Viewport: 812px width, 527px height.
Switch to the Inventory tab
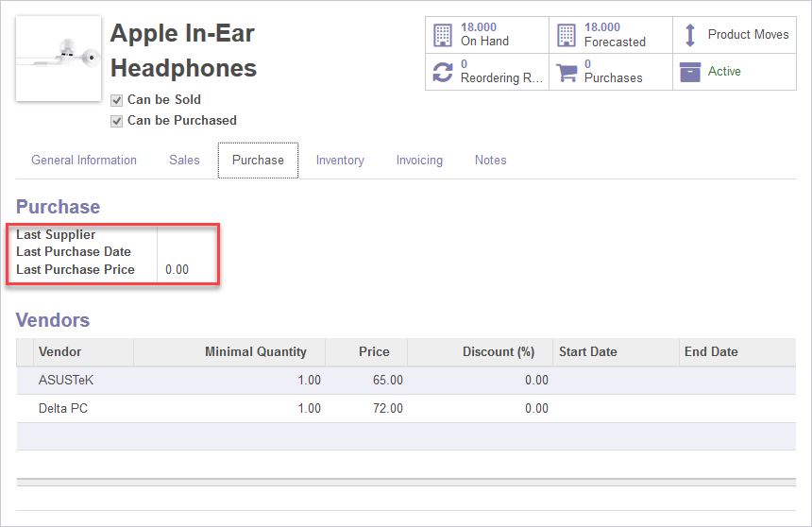[340, 161]
